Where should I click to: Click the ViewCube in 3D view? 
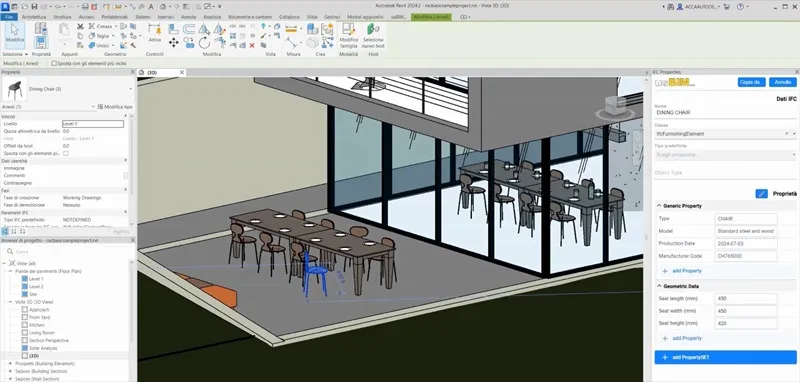click(x=615, y=108)
